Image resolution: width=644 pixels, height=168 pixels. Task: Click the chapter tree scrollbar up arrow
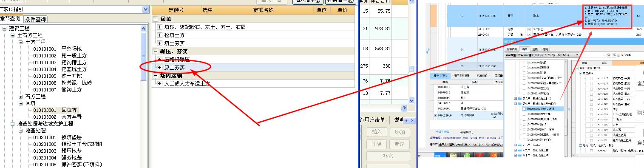[144, 28]
